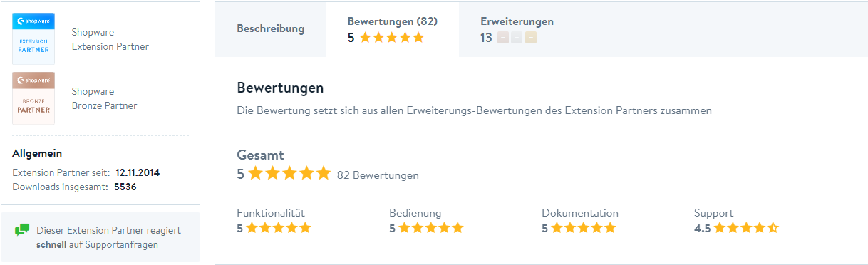This screenshot has width=868, height=265.
Task: Click the star rating in Bewertungen tab
Action: 392,38
